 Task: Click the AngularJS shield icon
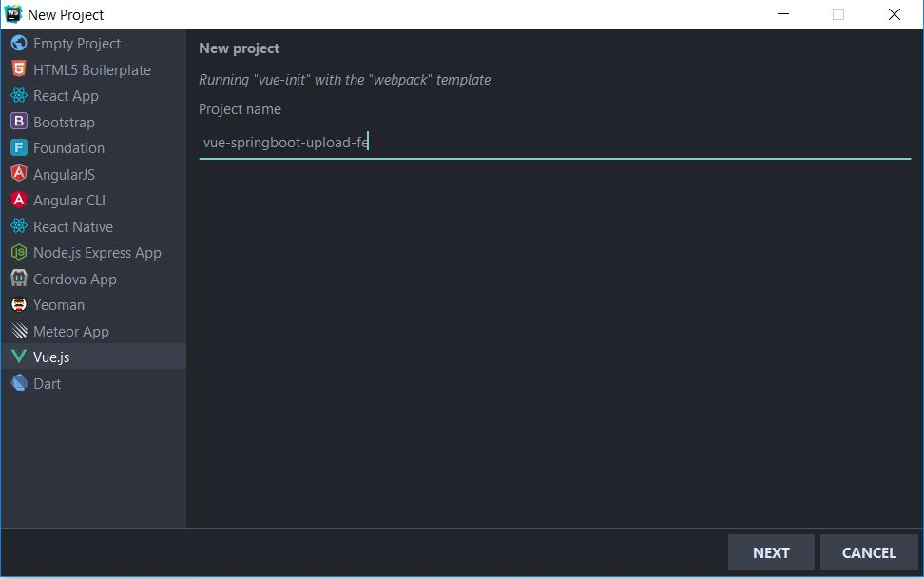(19, 173)
